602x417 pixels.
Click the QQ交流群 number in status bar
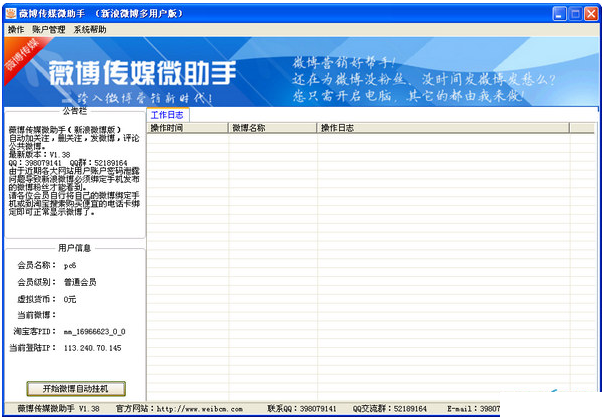[x=407, y=409]
